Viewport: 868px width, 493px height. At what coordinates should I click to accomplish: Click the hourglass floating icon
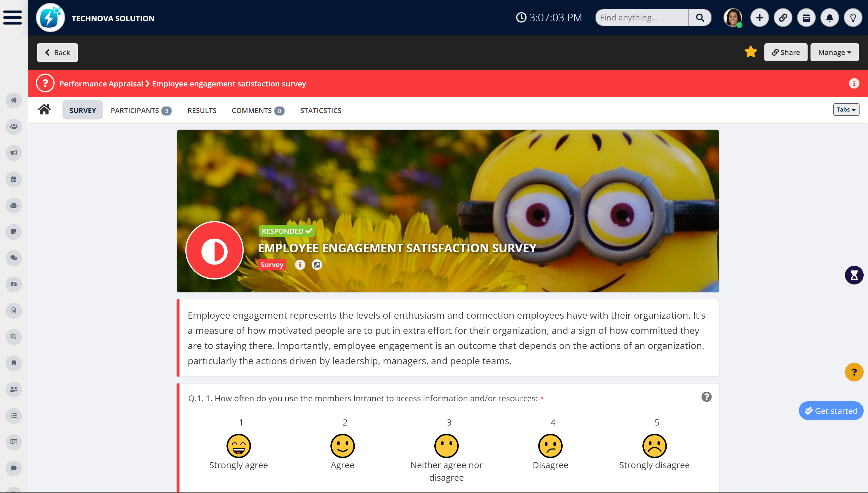(x=854, y=275)
